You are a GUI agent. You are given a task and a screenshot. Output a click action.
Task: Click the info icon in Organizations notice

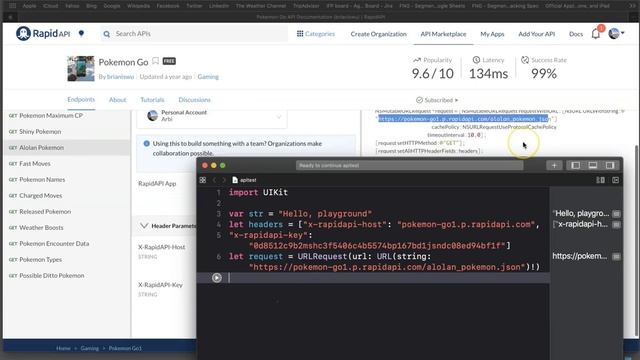(147, 144)
